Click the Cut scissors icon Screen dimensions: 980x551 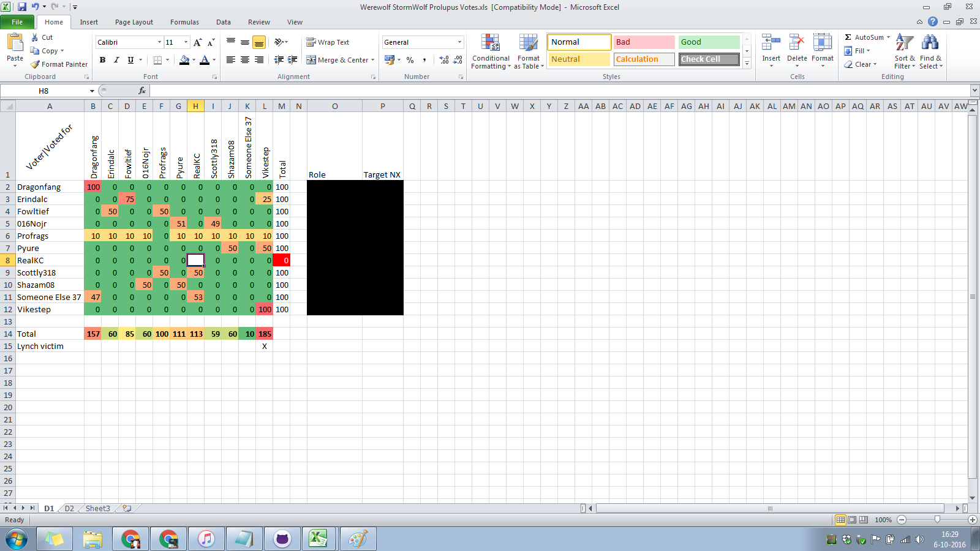[x=35, y=37]
